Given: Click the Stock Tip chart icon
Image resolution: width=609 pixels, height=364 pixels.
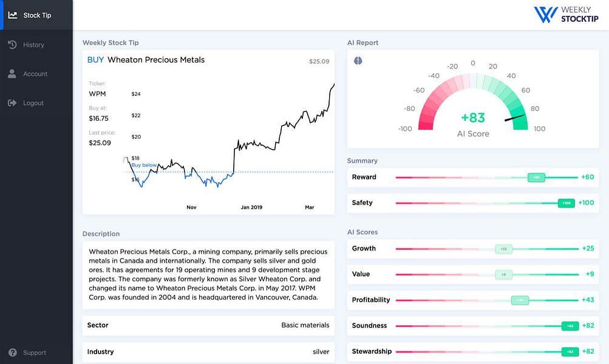Looking at the screenshot, I should coord(12,15).
